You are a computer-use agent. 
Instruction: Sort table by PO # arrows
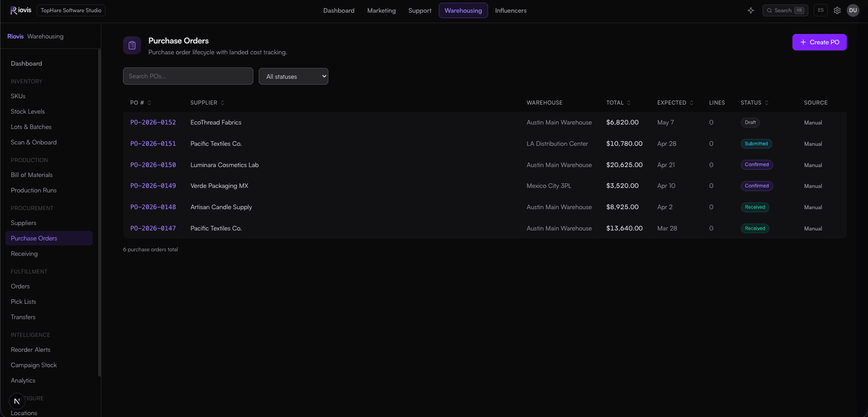click(149, 103)
